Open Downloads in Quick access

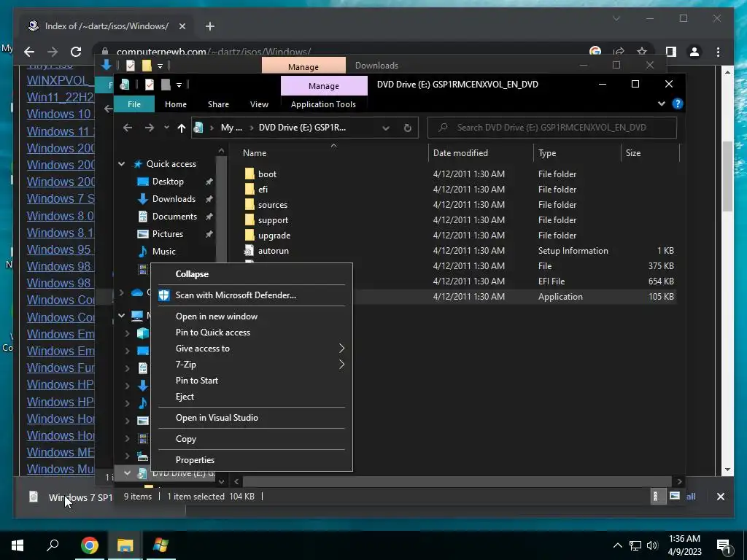click(x=174, y=199)
